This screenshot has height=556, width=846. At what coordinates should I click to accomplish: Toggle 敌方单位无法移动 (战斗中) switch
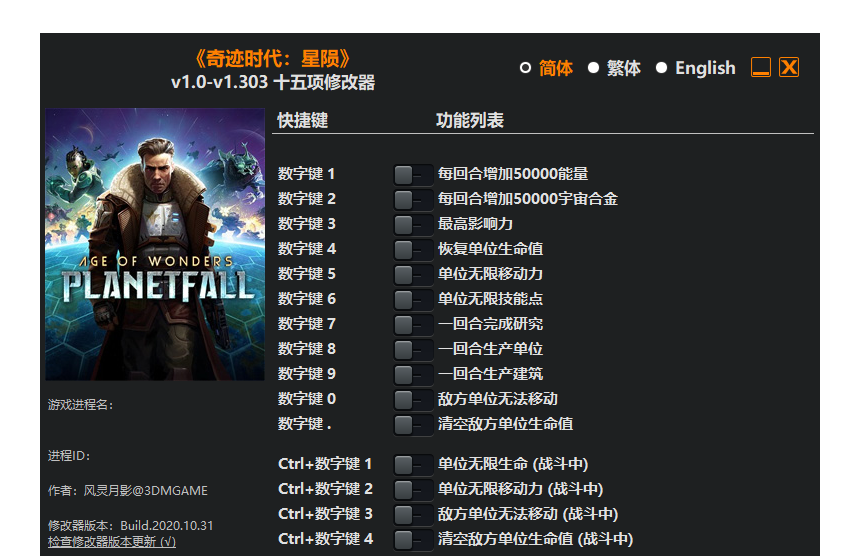(413, 514)
